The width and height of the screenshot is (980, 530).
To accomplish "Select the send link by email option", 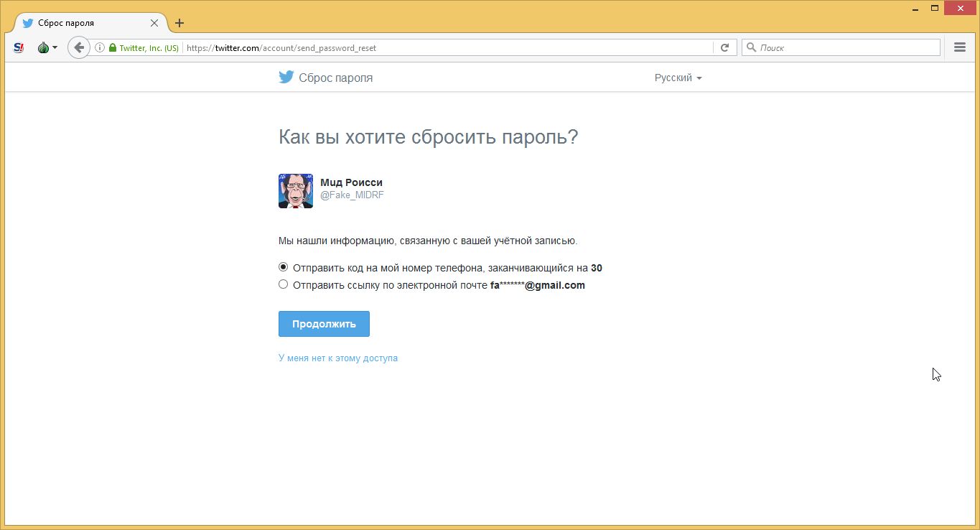I will pos(283,284).
